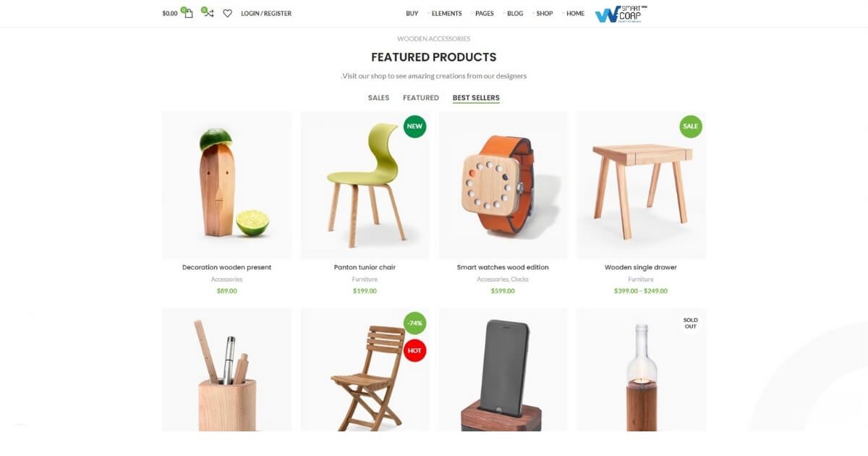The height and width of the screenshot is (456, 868).
Task: Switch to the FEATURED tab
Action: click(x=421, y=98)
